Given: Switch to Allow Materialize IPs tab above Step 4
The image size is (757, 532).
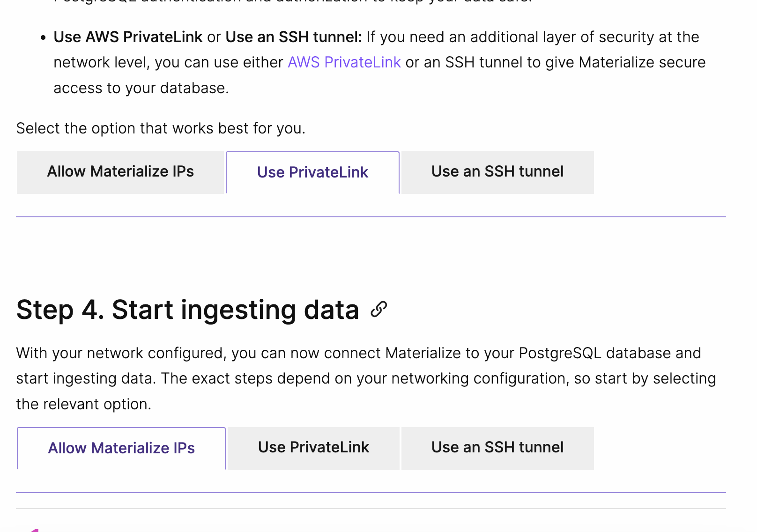Looking at the screenshot, I should (120, 172).
